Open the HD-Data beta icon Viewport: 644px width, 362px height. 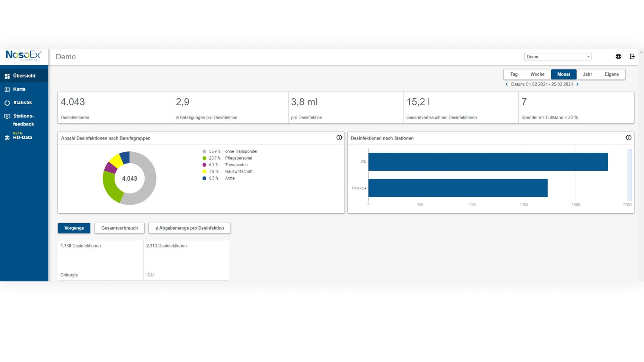point(7,138)
